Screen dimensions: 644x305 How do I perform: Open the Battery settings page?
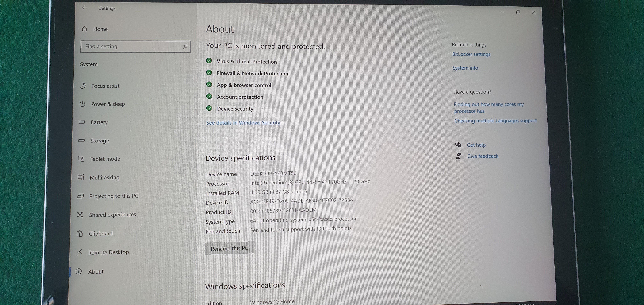pyautogui.click(x=99, y=122)
